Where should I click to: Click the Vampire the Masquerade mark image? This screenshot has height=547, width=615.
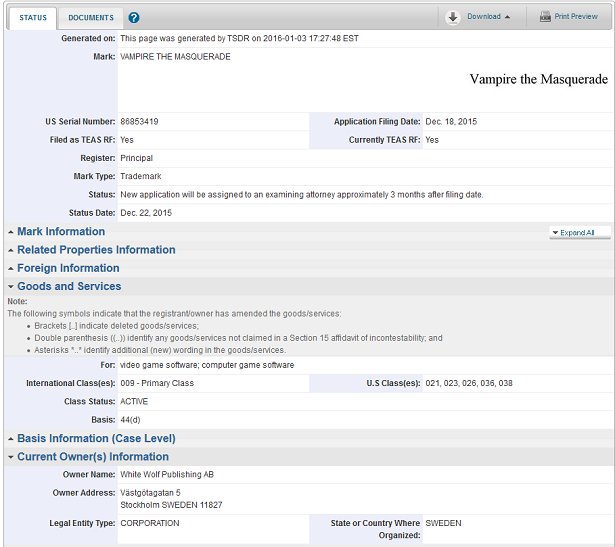pos(538,78)
